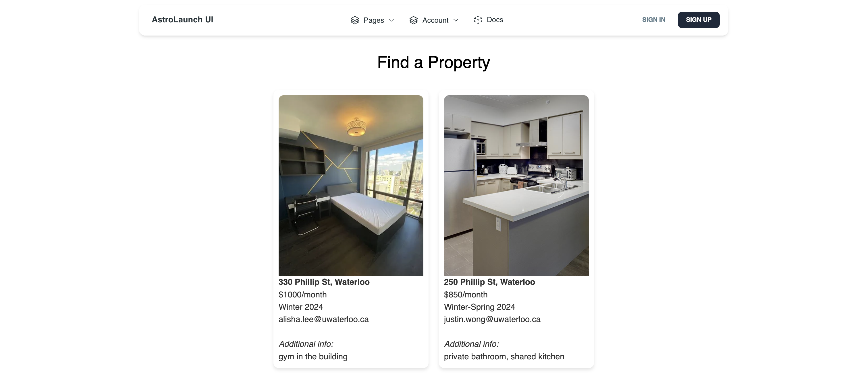The image size is (868, 378).
Task: Expand the Account dropdown chevron
Action: (x=456, y=20)
